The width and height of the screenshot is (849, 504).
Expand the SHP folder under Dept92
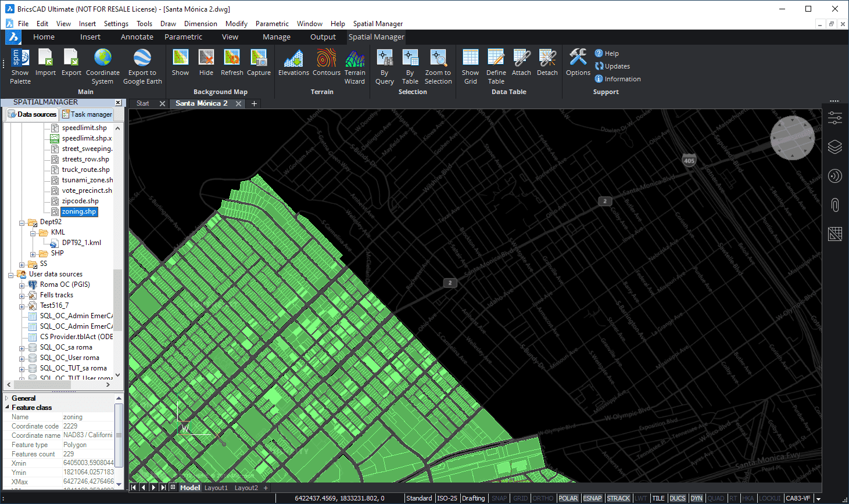(33, 254)
